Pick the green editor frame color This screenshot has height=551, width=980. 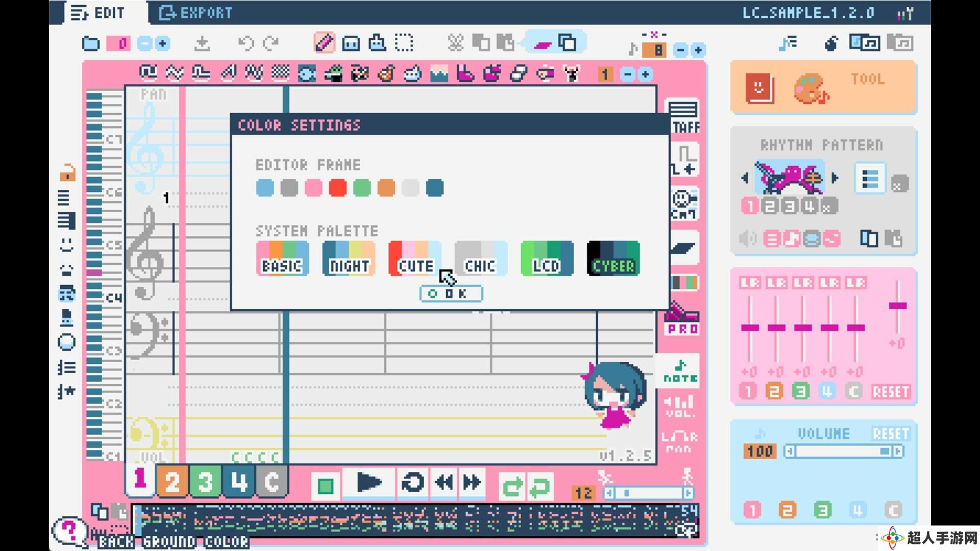click(x=362, y=188)
